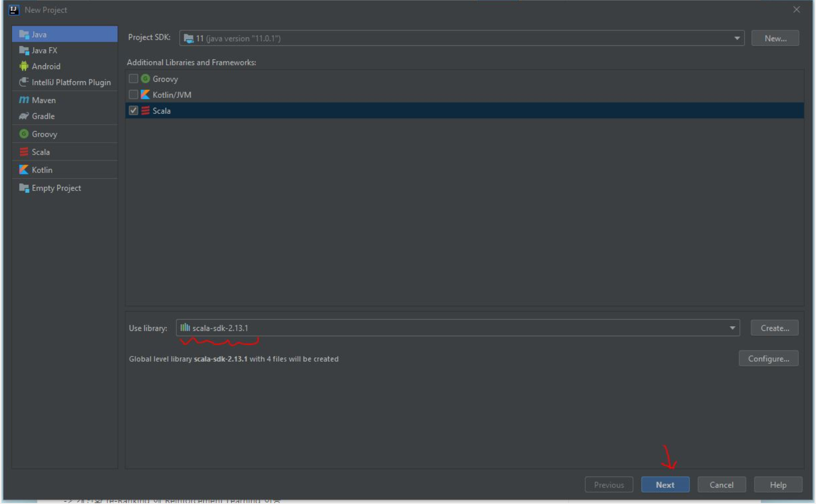Click the Maven m icon
This screenshot has width=816, height=504.
tap(24, 100)
